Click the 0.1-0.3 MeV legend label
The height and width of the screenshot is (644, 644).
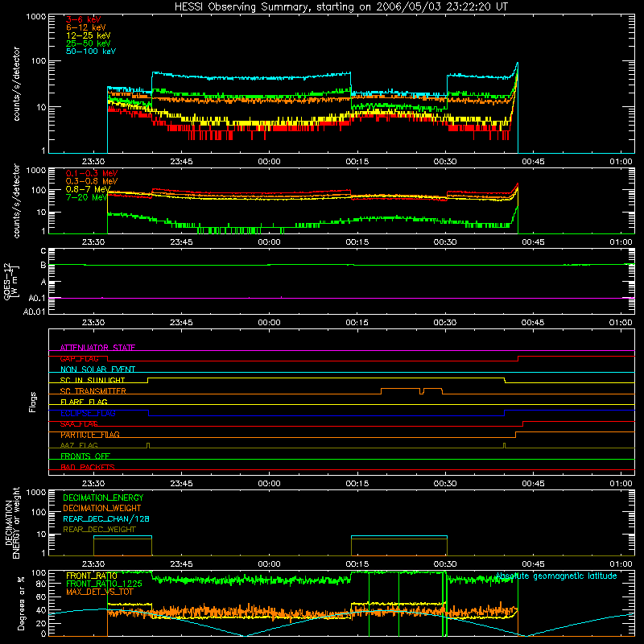(x=92, y=173)
